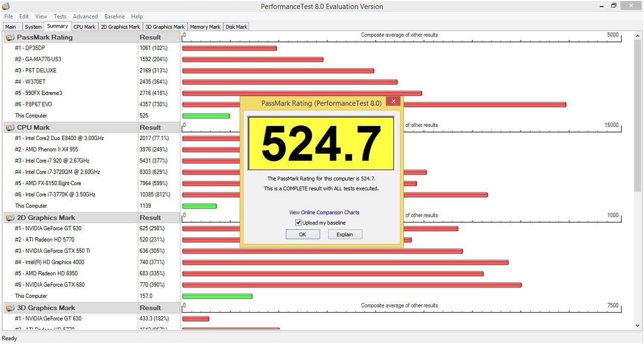Screen dimensions: 644x344
Task: Switch to the Memory Mark tab
Action: (205, 27)
